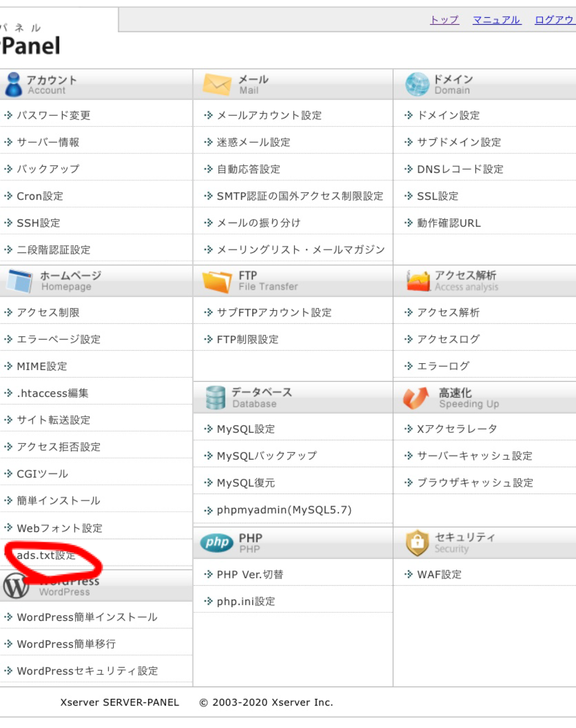Open ads.txt設定
Viewport: 576px width, 728px height.
coord(46,555)
